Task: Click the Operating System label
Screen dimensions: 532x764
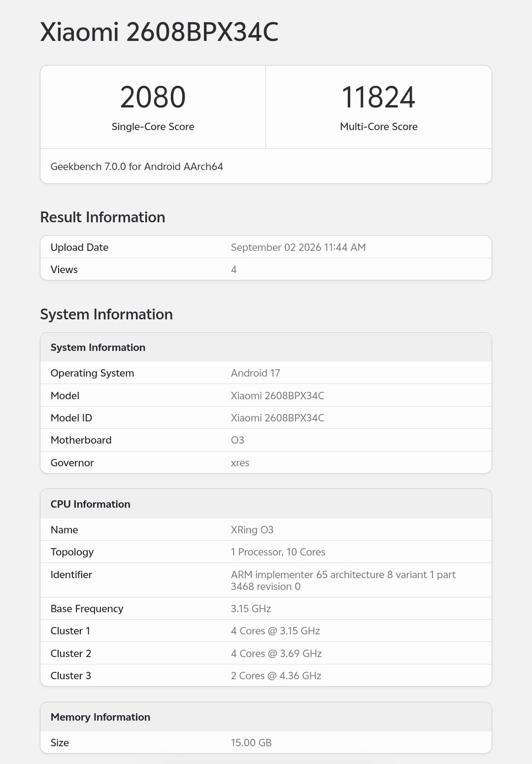Action: pos(92,373)
